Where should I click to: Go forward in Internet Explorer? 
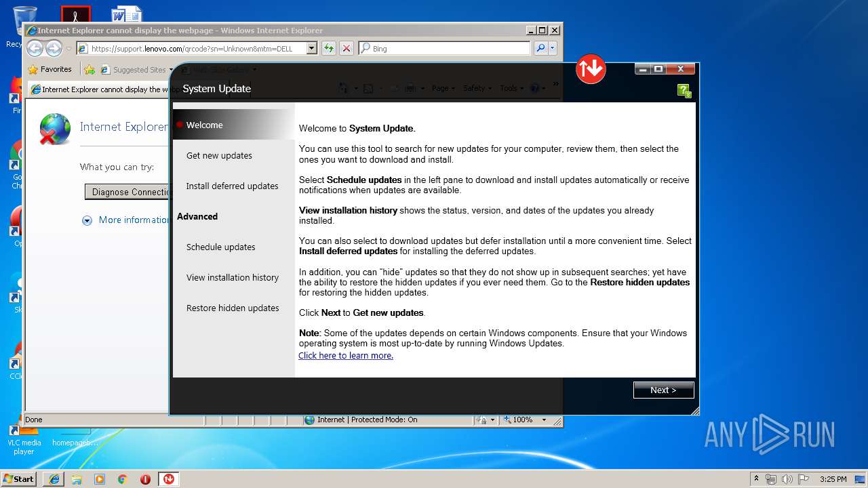(54, 48)
